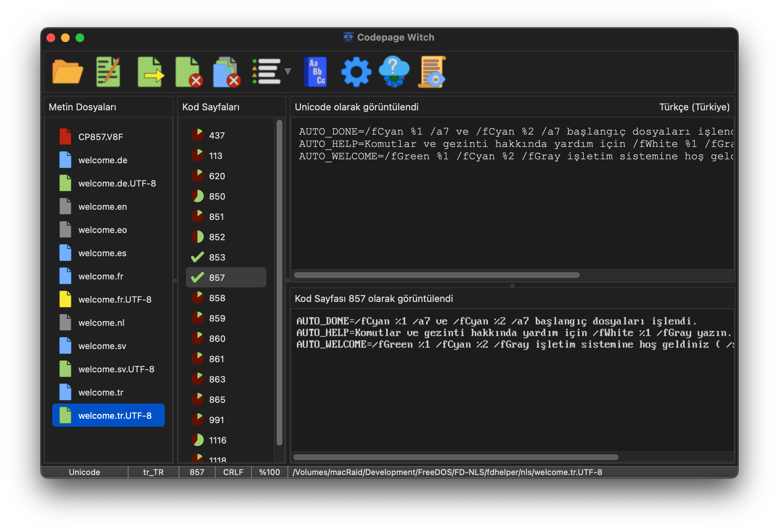Image resolution: width=779 pixels, height=532 pixels.
Task: Select code page 437 entry
Action: pos(217,135)
